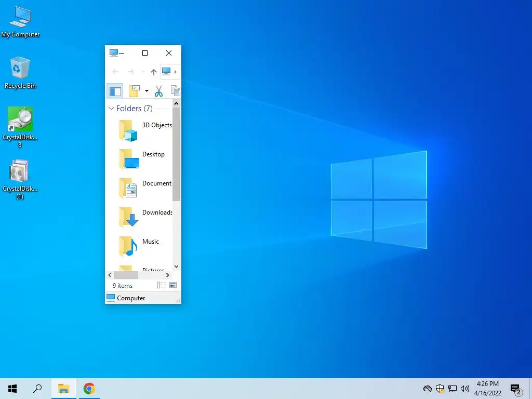The width and height of the screenshot is (532, 399).
Task: Click the network tray icon
Action: pos(453,389)
